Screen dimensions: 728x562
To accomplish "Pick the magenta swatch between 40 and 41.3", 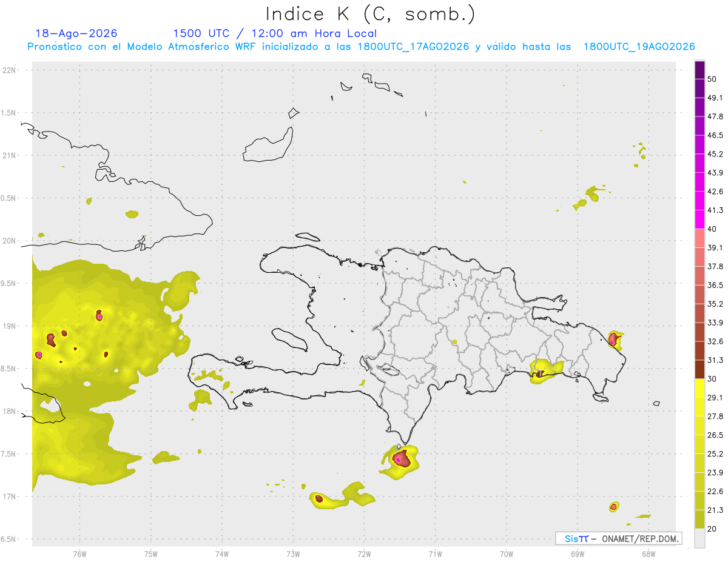I will pos(700,219).
